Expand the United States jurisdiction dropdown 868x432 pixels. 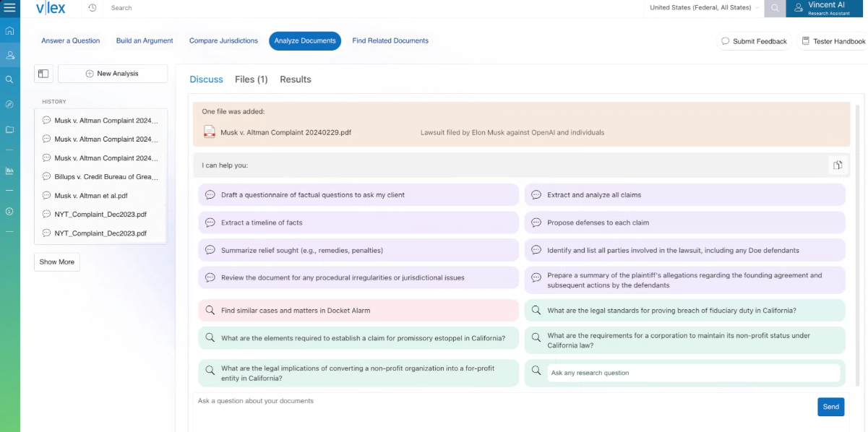click(x=705, y=8)
